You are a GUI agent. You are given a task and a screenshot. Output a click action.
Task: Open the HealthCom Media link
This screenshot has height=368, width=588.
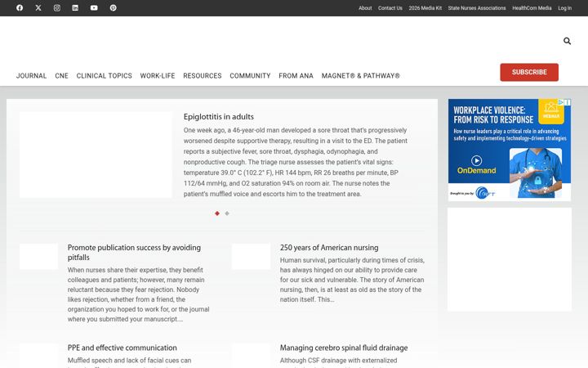(532, 8)
